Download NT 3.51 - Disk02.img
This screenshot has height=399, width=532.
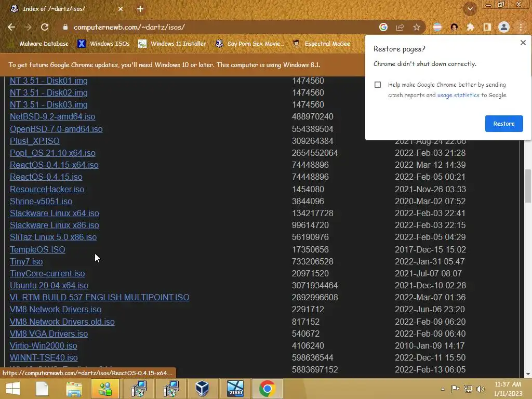[x=48, y=92]
